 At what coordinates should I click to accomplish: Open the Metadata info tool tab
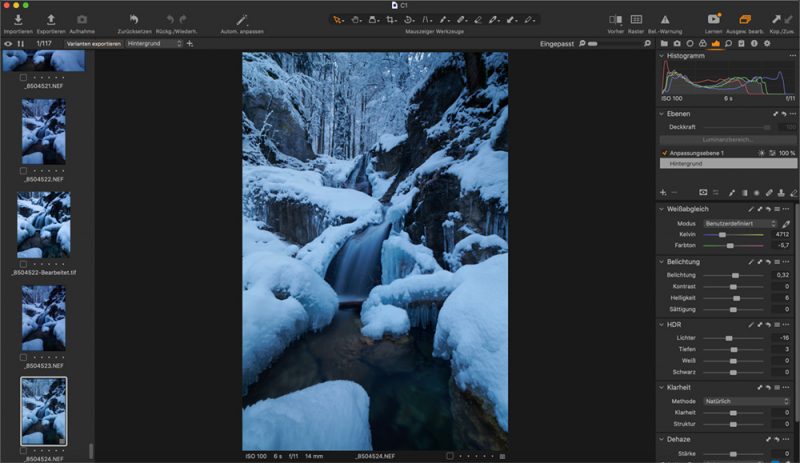pyautogui.click(x=754, y=44)
